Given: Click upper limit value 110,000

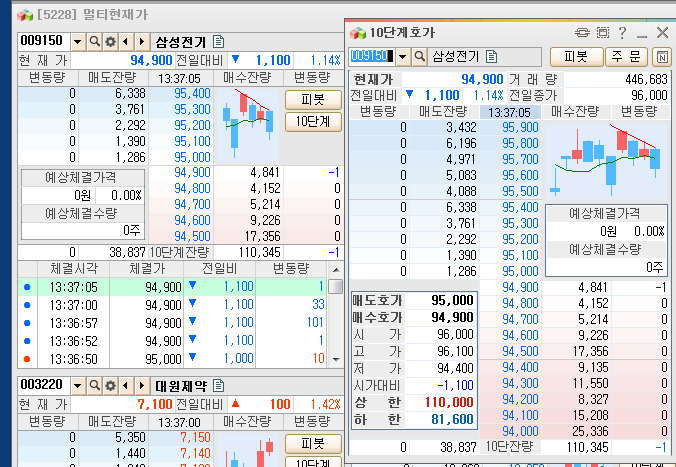Looking at the screenshot, I should click(x=449, y=402).
